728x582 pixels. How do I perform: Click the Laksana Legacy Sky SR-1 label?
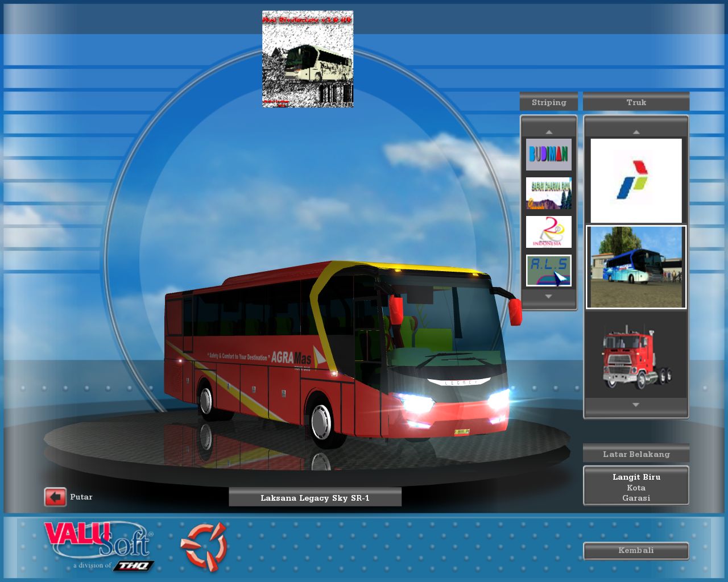(315, 497)
